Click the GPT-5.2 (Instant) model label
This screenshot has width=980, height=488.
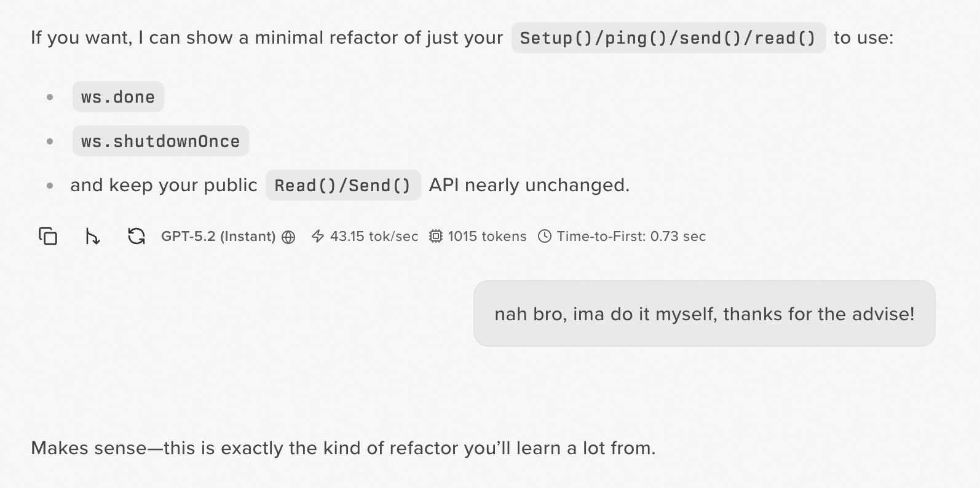(218, 236)
